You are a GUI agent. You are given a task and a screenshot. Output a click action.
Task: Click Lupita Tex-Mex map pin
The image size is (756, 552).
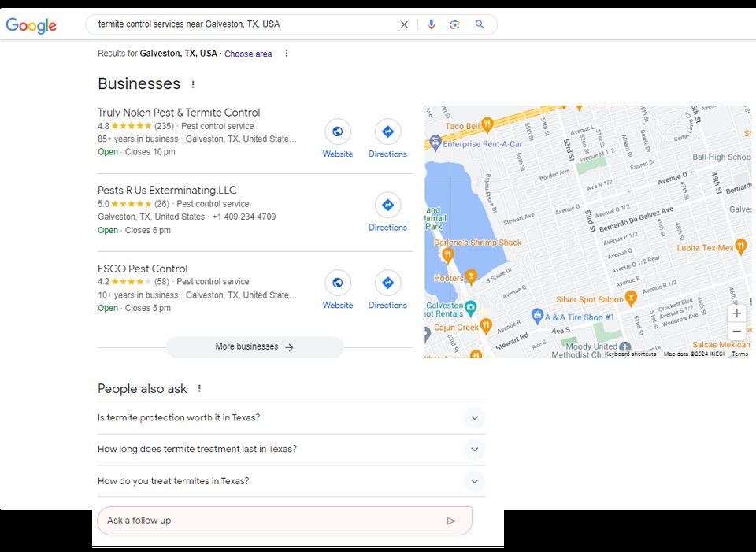tap(741, 246)
